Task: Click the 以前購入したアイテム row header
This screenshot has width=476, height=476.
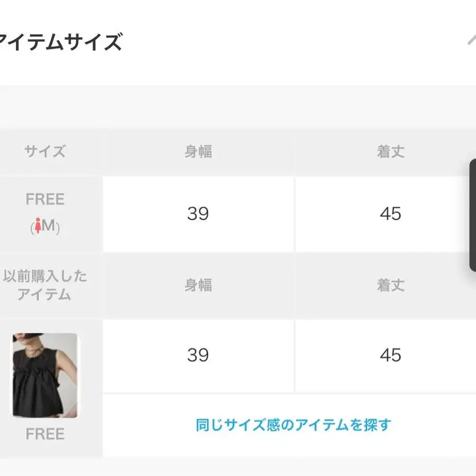Action: point(45,286)
